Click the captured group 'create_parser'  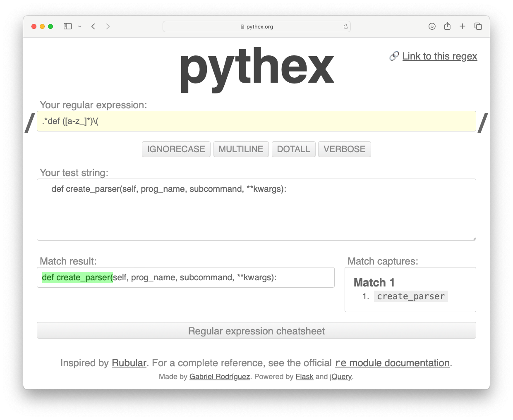[x=411, y=296]
